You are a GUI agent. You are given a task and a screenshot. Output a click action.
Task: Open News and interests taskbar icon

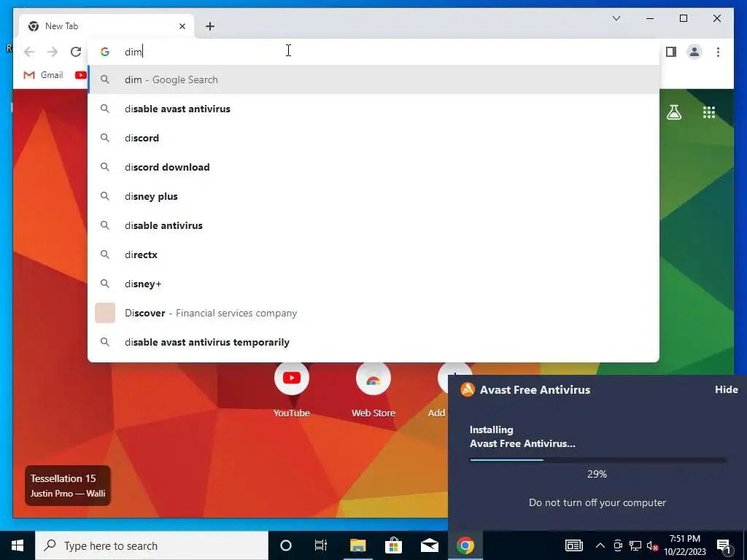click(573, 545)
